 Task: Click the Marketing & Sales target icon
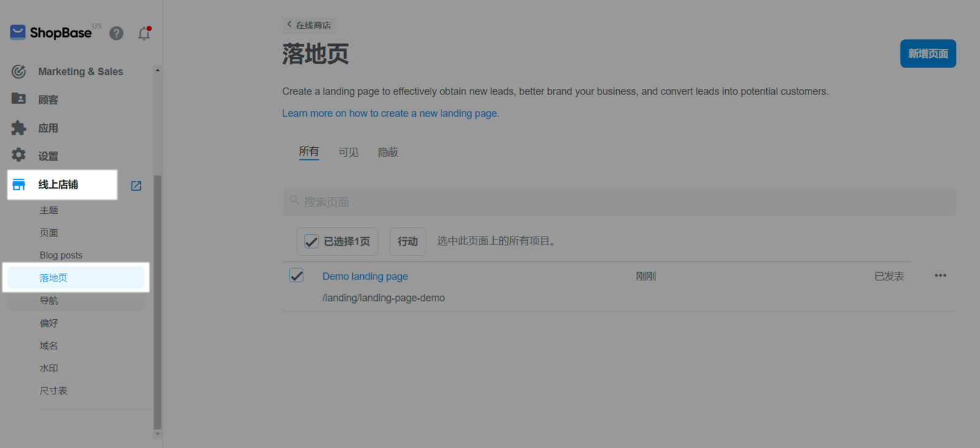click(x=19, y=72)
